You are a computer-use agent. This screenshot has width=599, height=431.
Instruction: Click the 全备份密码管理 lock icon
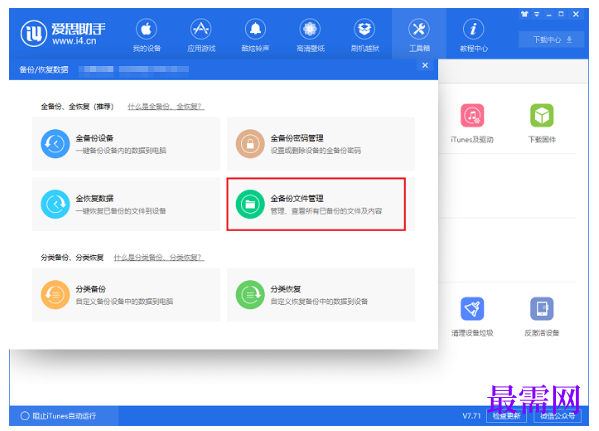click(250, 144)
